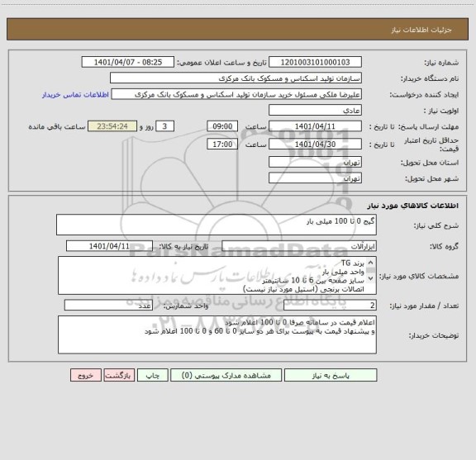
Task: Click the 09:00 time field
Action: (222, 126)
